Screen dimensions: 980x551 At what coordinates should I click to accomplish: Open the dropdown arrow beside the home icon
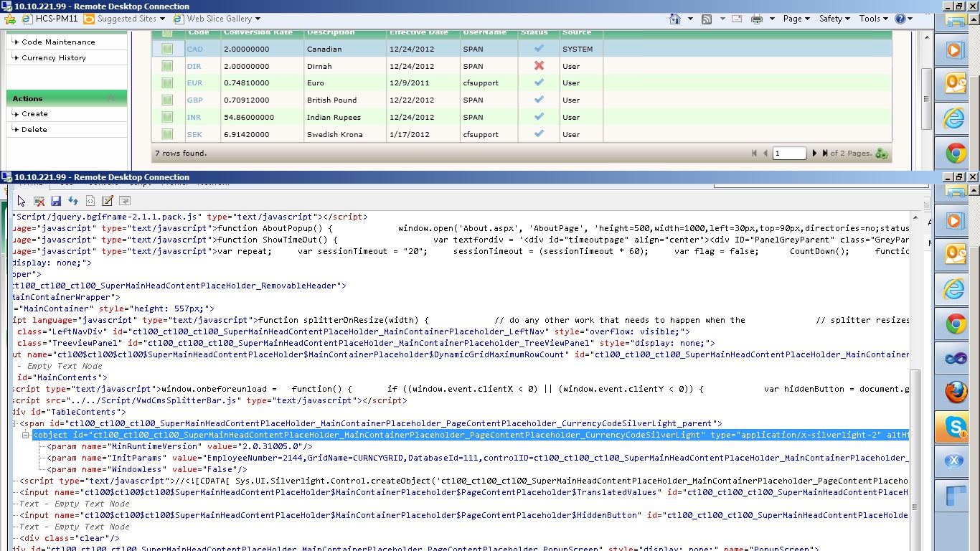click(x=690, y=19)
